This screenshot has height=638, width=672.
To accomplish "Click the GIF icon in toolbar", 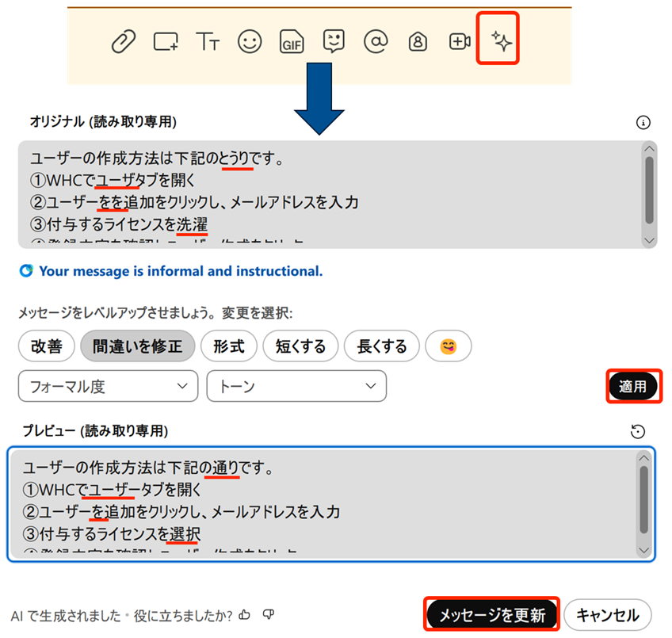I will click(x=292, y=43).
